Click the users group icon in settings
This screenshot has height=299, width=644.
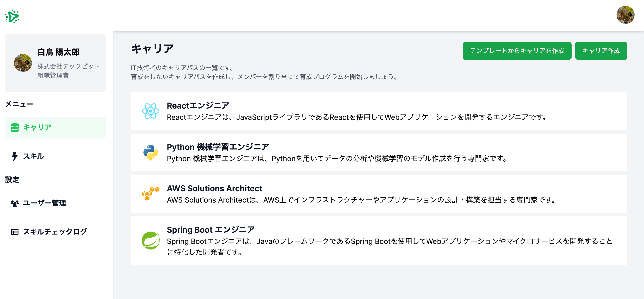coord(15,203)
